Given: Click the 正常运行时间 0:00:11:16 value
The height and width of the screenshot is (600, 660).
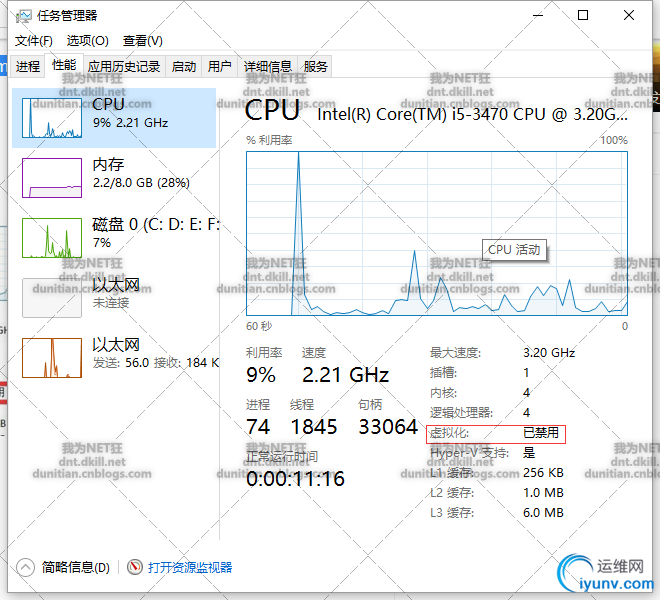Looking at the screenshot, I should pyautogui.click(x=295, y=479).
